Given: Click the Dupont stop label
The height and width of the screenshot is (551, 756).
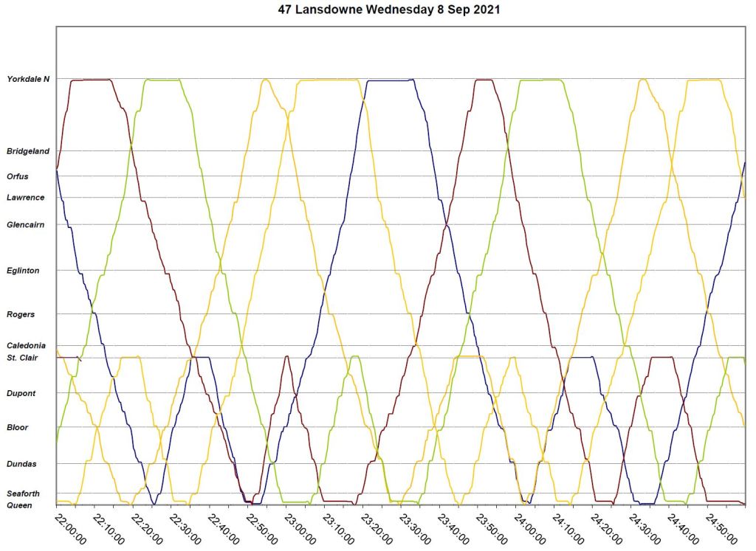Looking at the screenshot, I should point(21,393).
